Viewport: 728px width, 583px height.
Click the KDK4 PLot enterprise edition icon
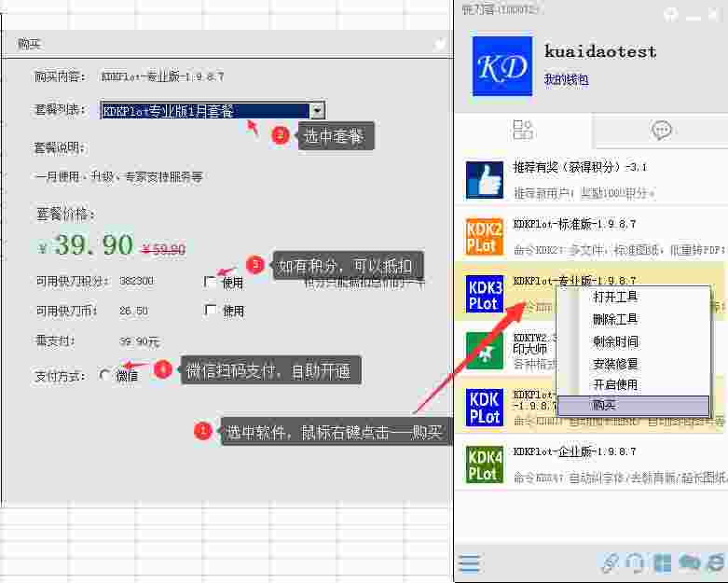[485, 465]
